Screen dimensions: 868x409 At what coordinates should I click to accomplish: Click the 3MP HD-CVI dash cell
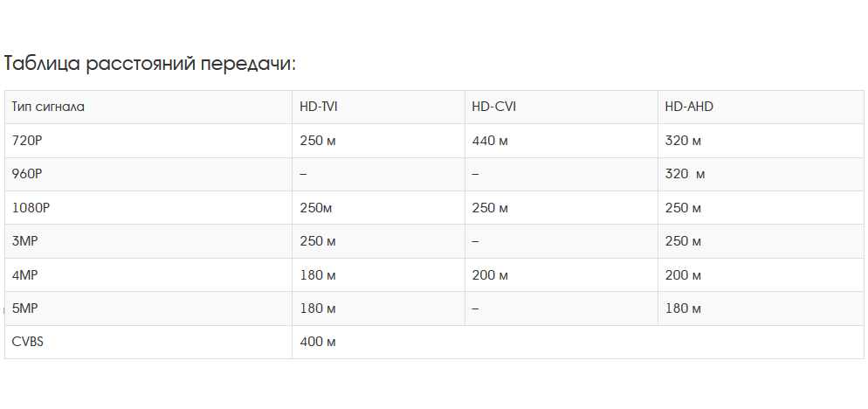click(475, 241)
